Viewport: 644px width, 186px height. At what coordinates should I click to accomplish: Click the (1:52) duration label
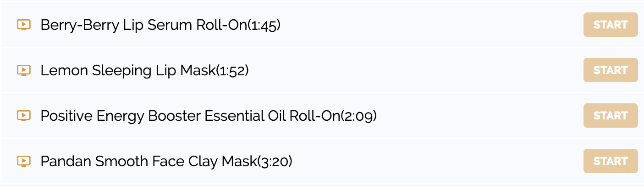click(232, 71)
